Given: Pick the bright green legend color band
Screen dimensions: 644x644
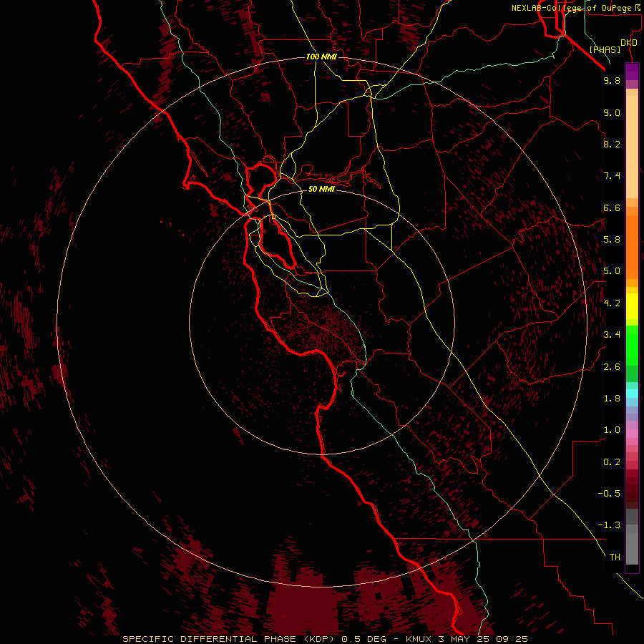Looking at the screenshot, I should coord(632,346).
